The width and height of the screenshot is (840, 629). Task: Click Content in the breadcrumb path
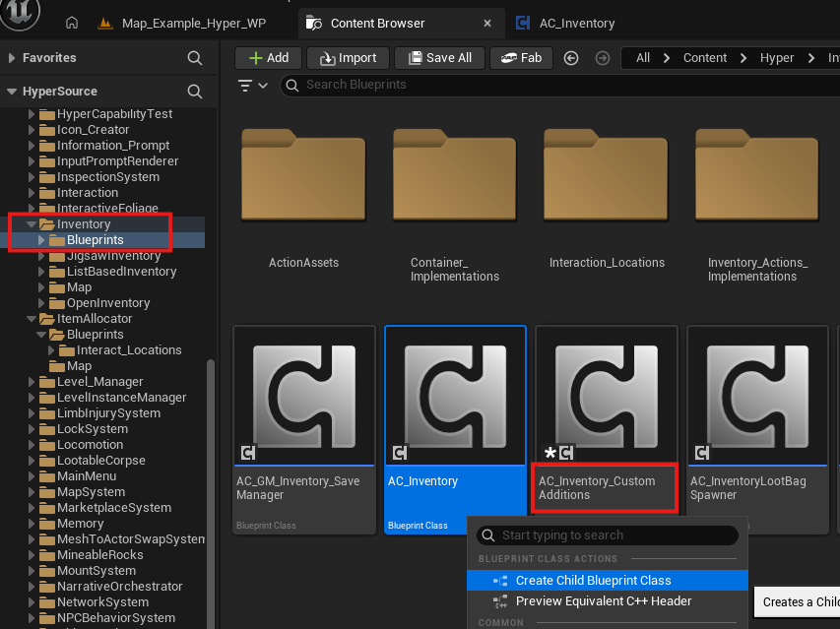click(704, 58)
